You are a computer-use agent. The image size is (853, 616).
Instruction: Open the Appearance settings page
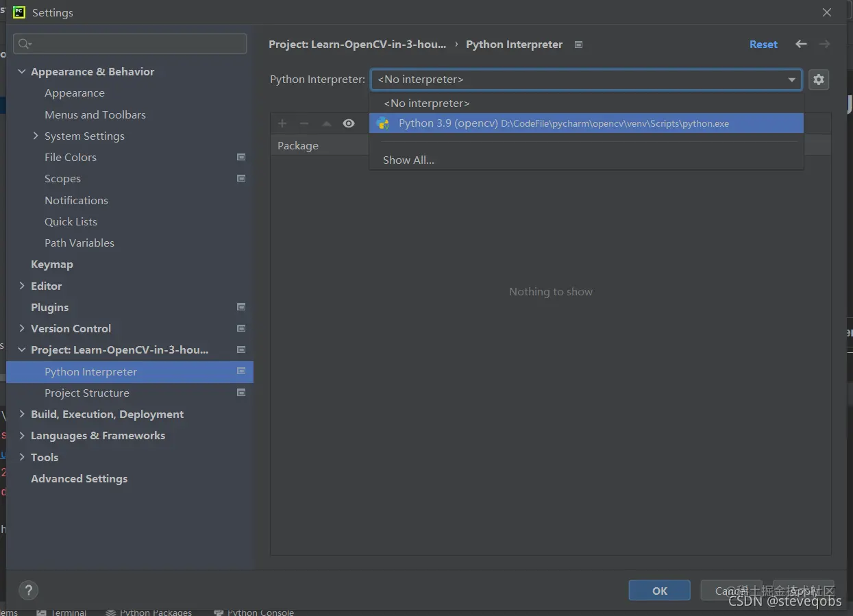pos(75,93)
